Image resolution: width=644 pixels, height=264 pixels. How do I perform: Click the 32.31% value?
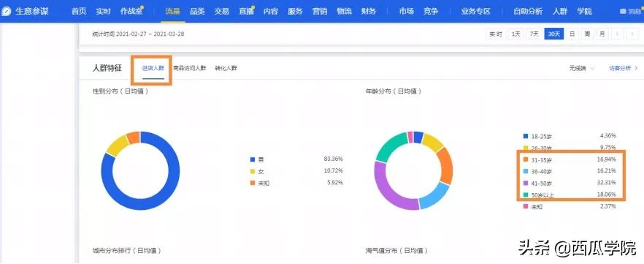click(606, 183)
